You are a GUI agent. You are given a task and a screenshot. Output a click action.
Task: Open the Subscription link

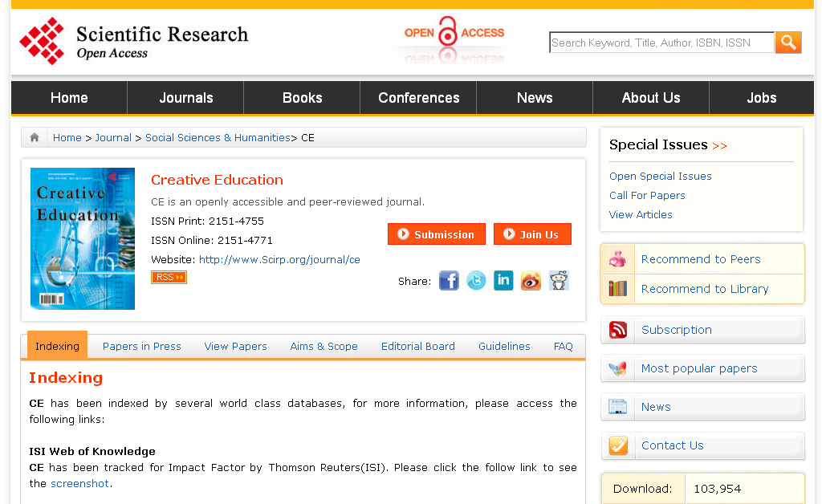click(677, 330)
